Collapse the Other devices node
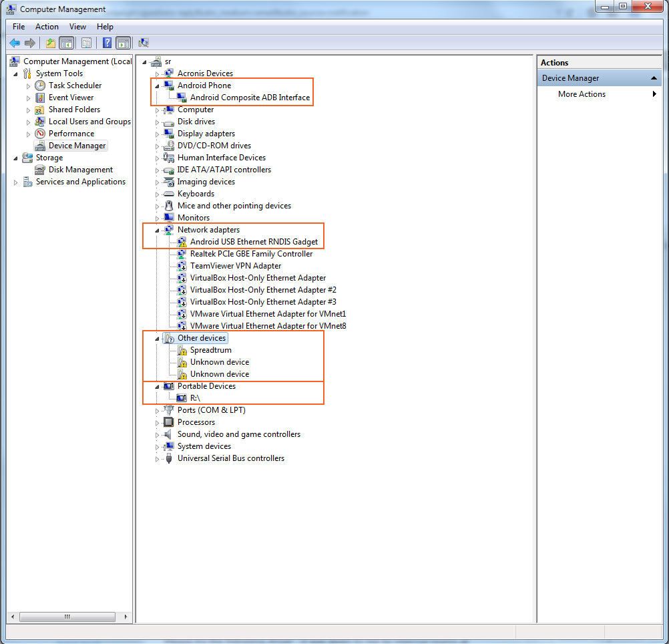 pyautogui.click(x=157, y=339)
